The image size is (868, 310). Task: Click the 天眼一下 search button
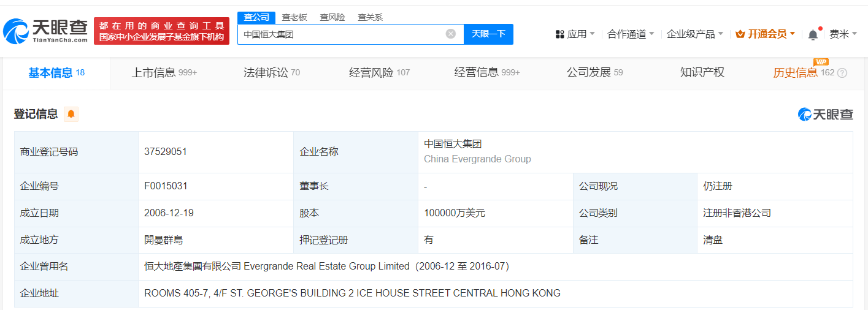(x=488, y=34)
